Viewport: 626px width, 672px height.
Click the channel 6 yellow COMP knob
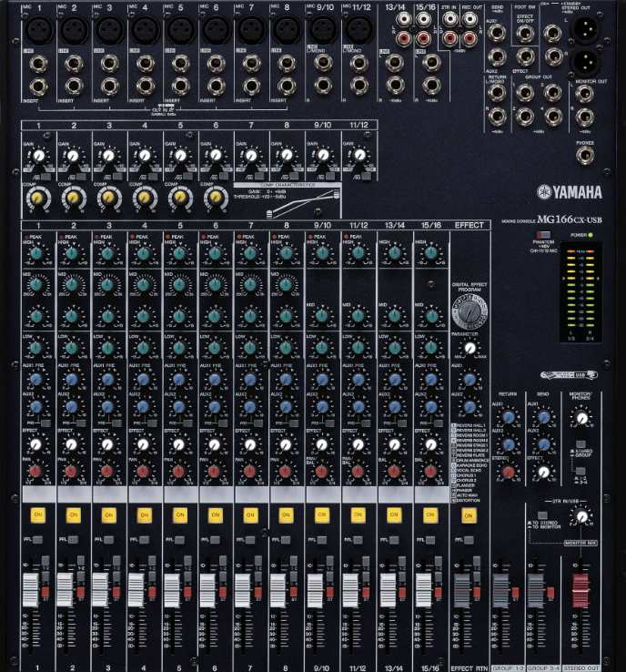point(216,198)
